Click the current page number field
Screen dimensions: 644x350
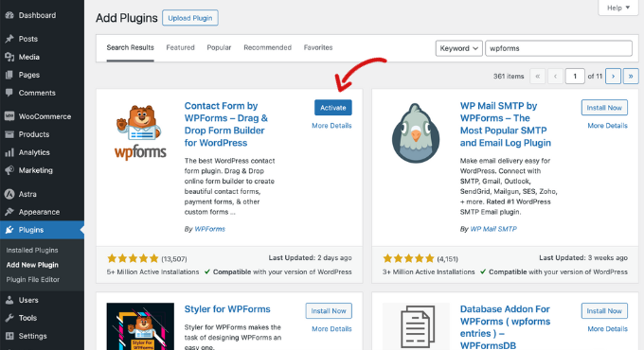(x=575, y=77)
